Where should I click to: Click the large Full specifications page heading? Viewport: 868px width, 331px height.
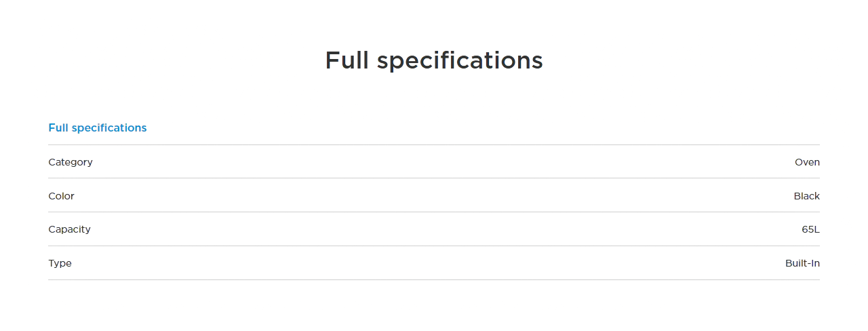tap(434, 60)
